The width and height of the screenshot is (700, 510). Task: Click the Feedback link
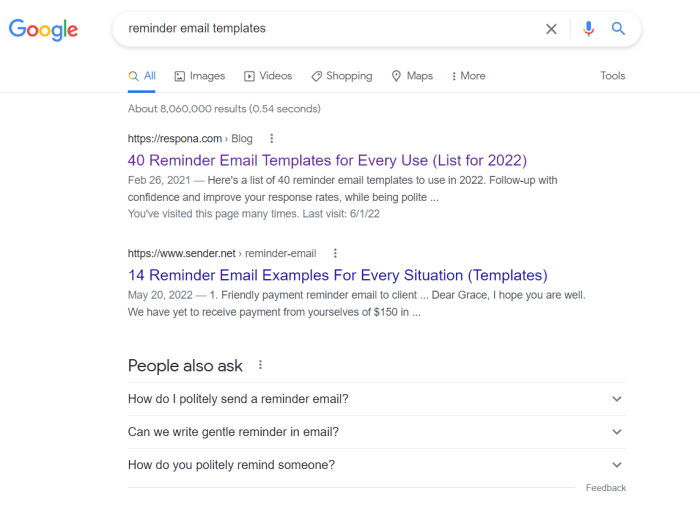[606, 488]
